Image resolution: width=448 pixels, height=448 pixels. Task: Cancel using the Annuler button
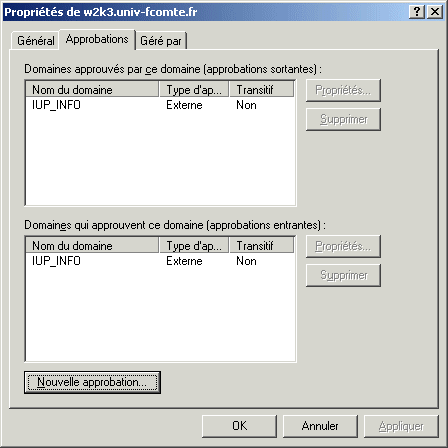[x=320, y=426]
